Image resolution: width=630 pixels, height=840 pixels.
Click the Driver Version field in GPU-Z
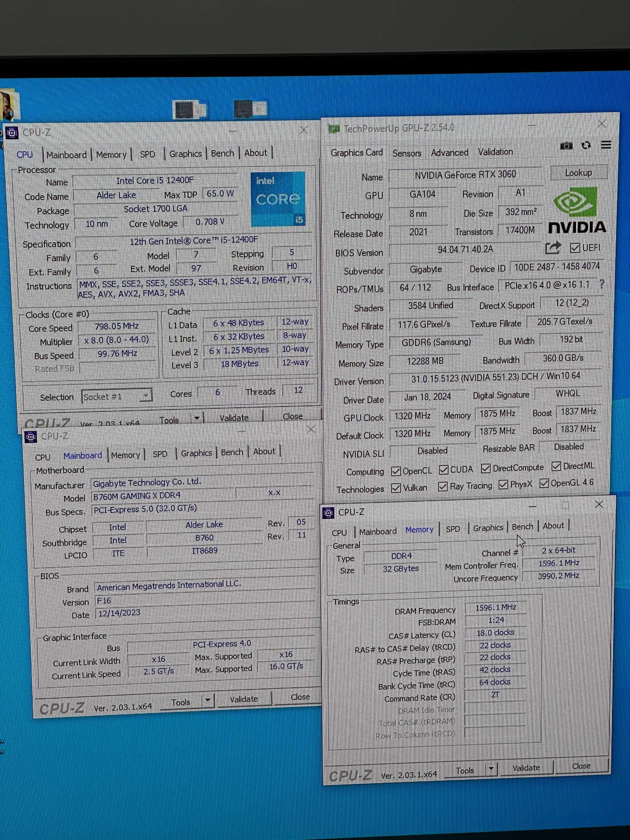pos(495,377)
